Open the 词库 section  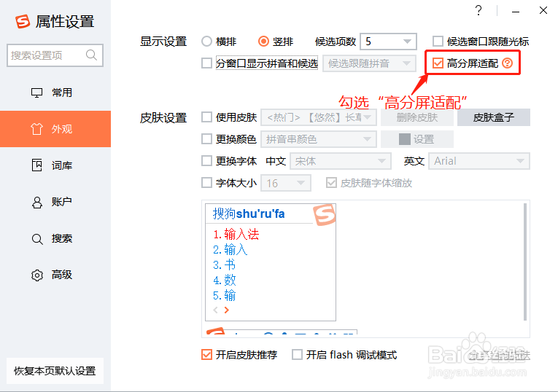tap(55, 165)
